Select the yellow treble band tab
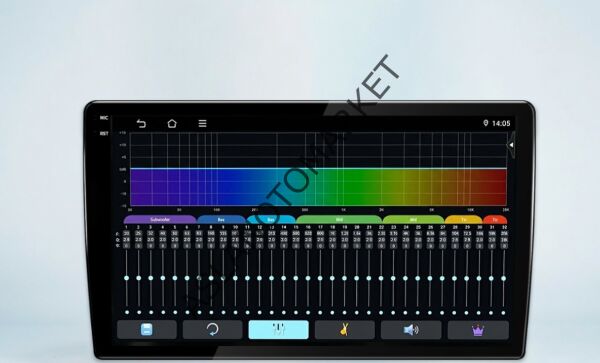Image resolution: width=600 pixels, height=363 pixels. (x=463, y=220)
